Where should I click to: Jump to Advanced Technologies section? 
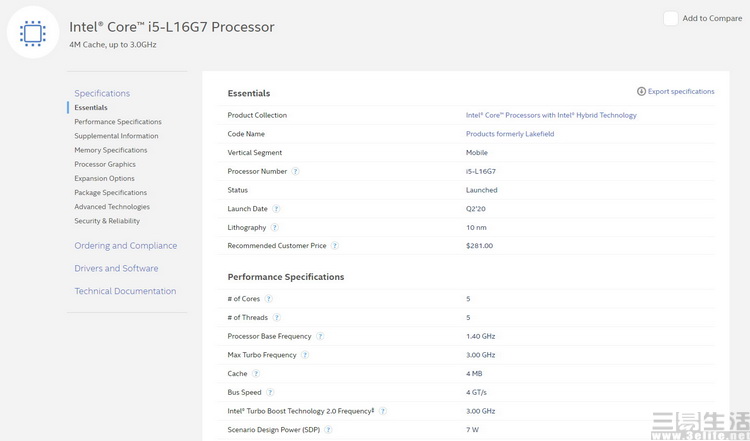112,207
